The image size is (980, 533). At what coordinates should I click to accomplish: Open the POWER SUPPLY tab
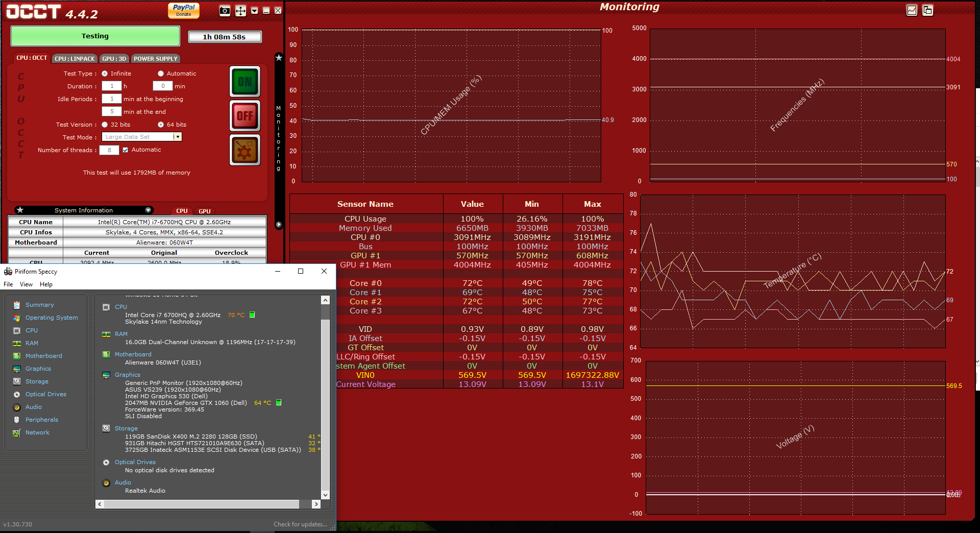(x=156, y=59)
